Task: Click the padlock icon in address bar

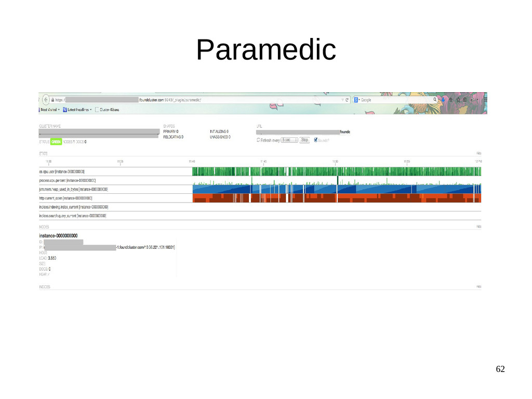Action: point(52,100)
